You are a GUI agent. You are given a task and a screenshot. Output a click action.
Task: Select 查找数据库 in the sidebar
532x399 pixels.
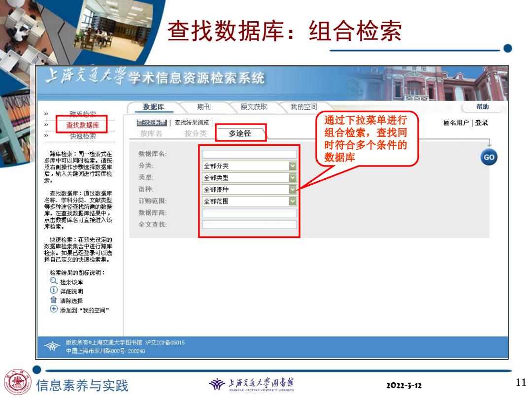(83, 125)
